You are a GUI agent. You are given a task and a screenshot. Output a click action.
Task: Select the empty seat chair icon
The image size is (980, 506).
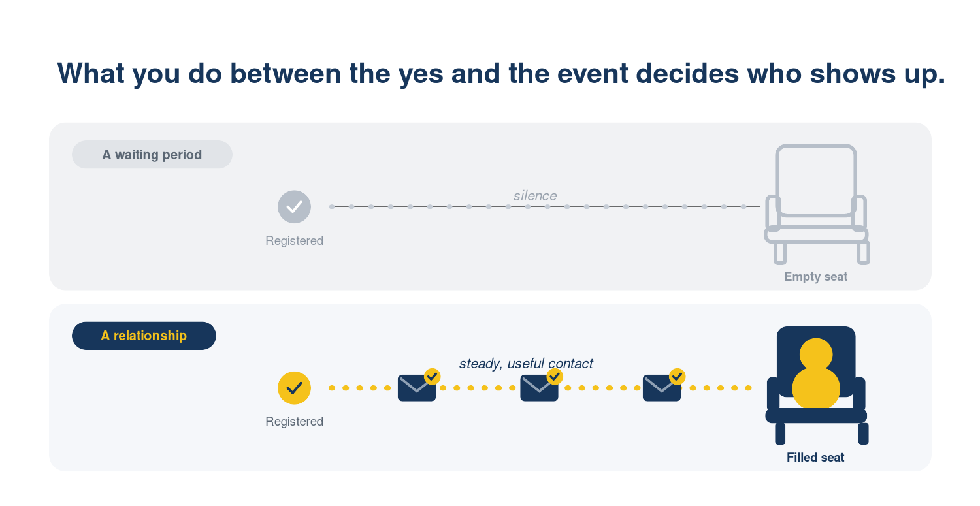[x=816, y=204]
